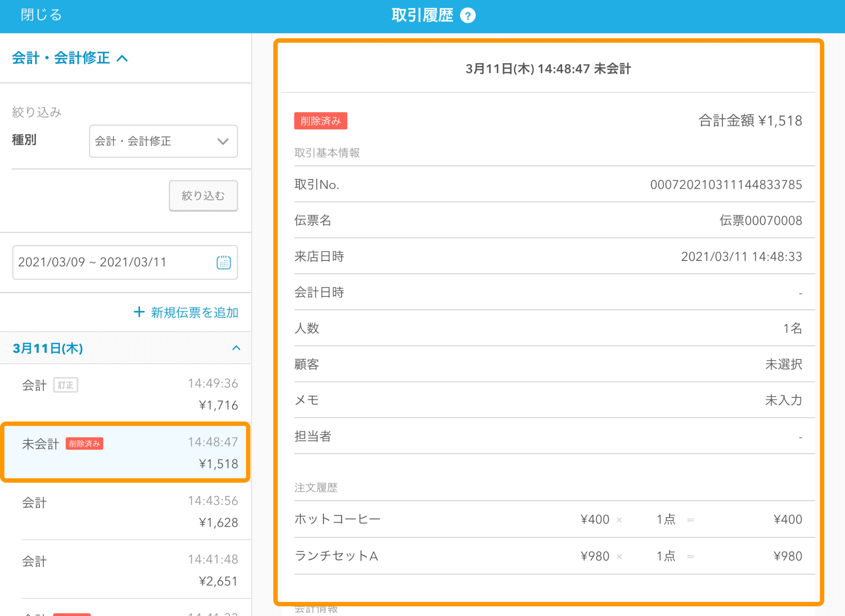
Task: Collapse the 会計・会計修正 header chevron
Action: (x=122, y=58)
